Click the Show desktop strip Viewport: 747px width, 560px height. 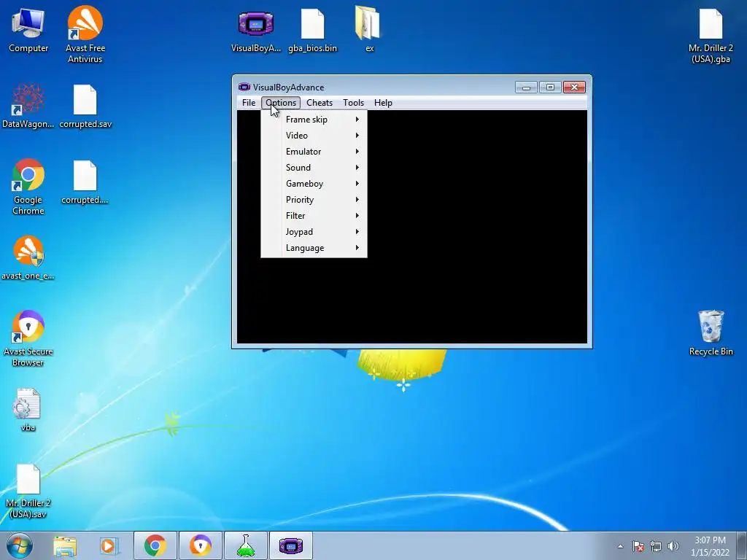[x=742, y=545]
